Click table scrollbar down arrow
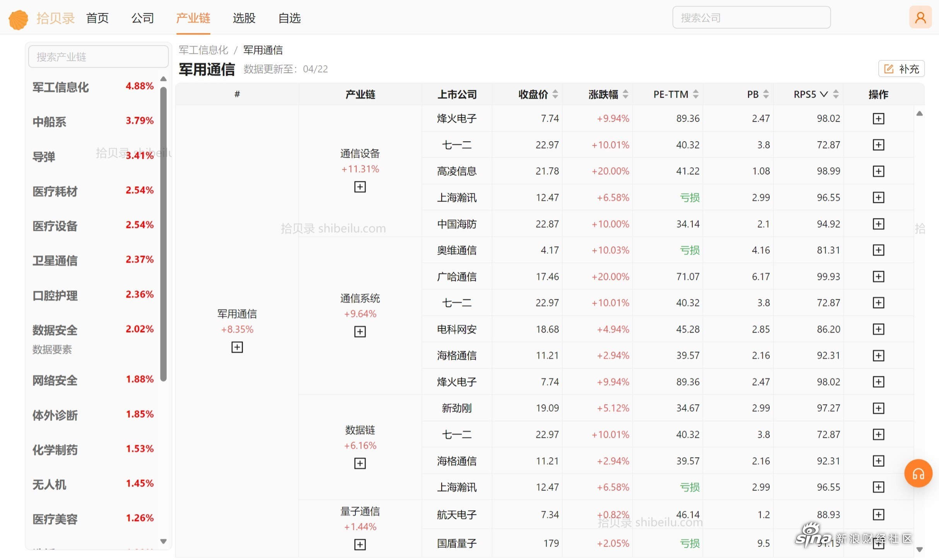 coord(920,549)
